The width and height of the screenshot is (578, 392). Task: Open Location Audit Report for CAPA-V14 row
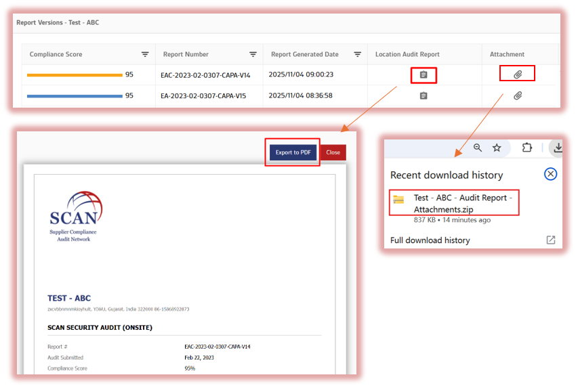tap(424, 74)
